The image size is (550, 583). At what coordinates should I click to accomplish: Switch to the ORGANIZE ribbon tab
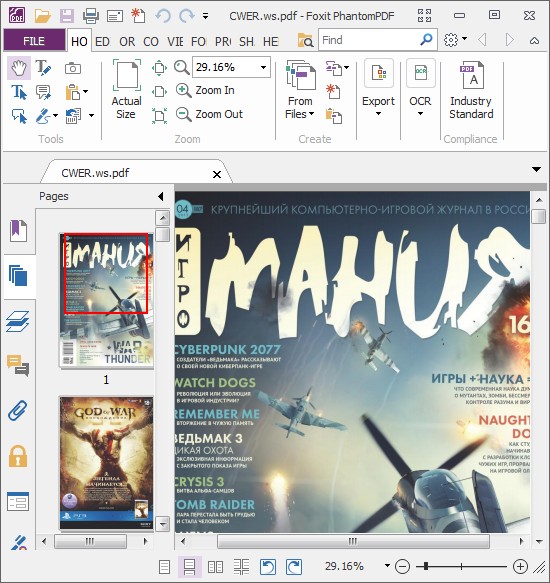(x=127, y=41)
